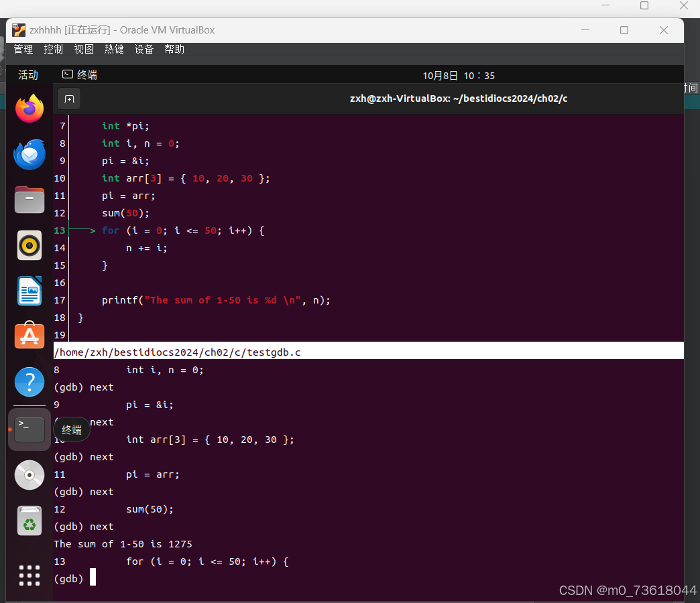
Task: Open the 视图 View menu
Action: tap(83, 49)
